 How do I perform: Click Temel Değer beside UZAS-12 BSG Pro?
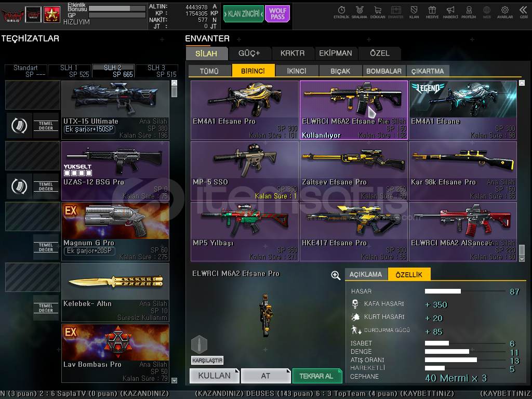click(x=46, y=187)
